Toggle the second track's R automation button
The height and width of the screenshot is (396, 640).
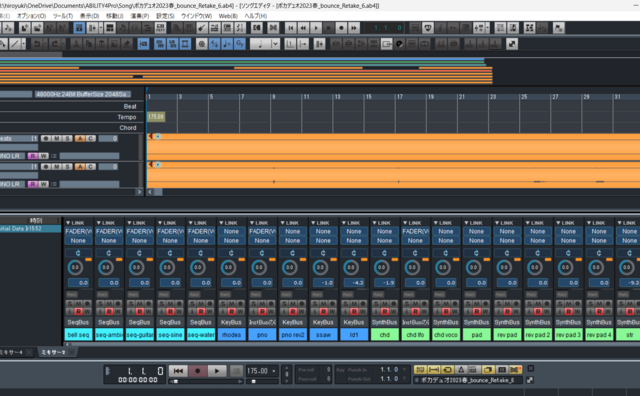pyautogui.click(x=33, y=184)
